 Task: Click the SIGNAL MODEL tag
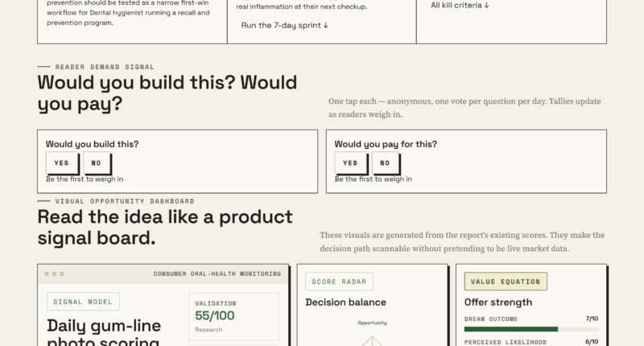pos(83,302)
